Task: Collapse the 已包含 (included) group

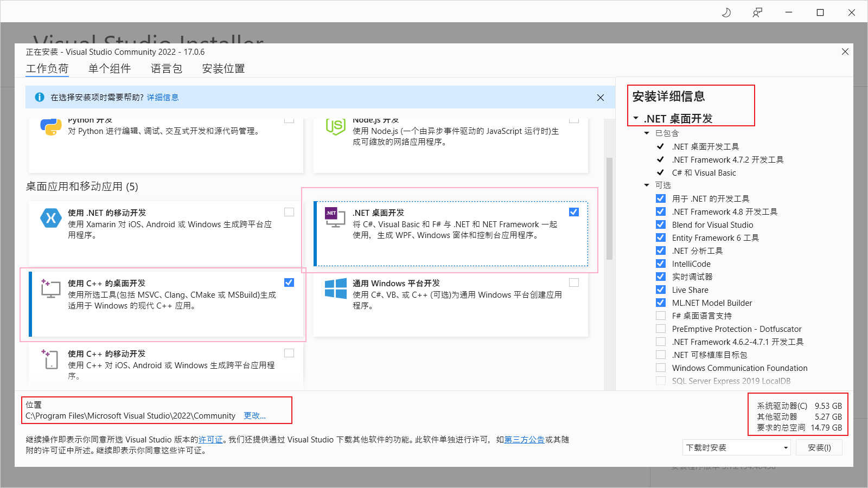Action: tap(647, 133)
